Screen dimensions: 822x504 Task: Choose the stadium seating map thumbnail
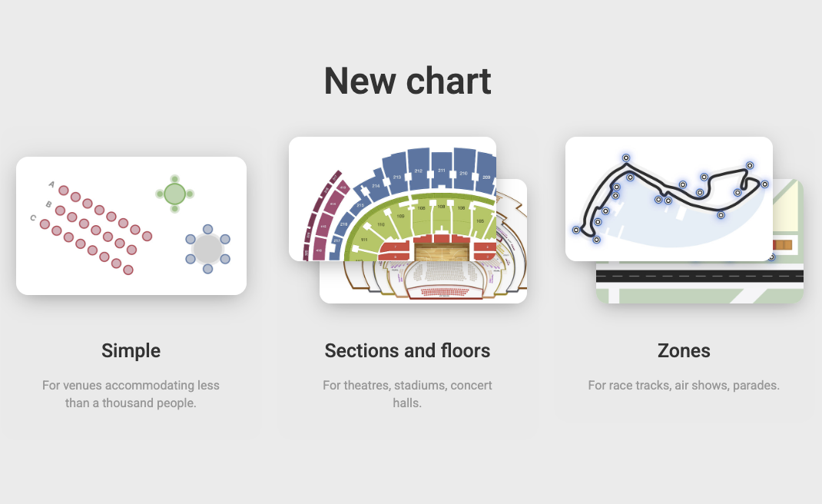coord(392,199)
